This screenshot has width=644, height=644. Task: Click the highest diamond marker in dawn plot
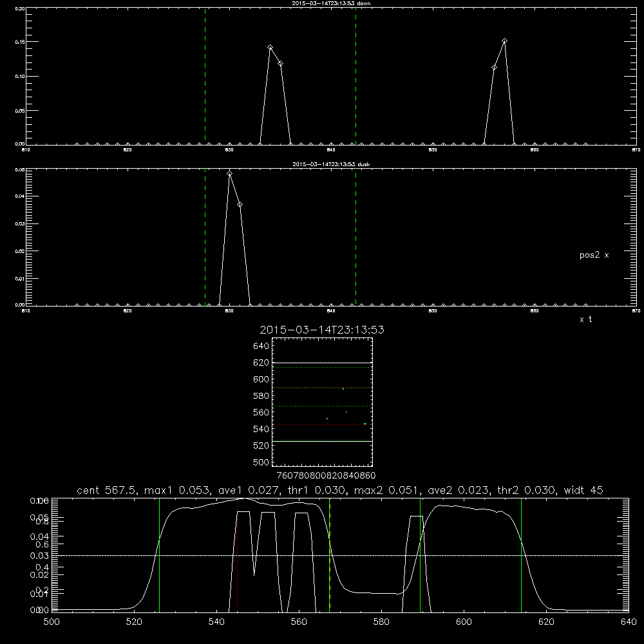505,41
